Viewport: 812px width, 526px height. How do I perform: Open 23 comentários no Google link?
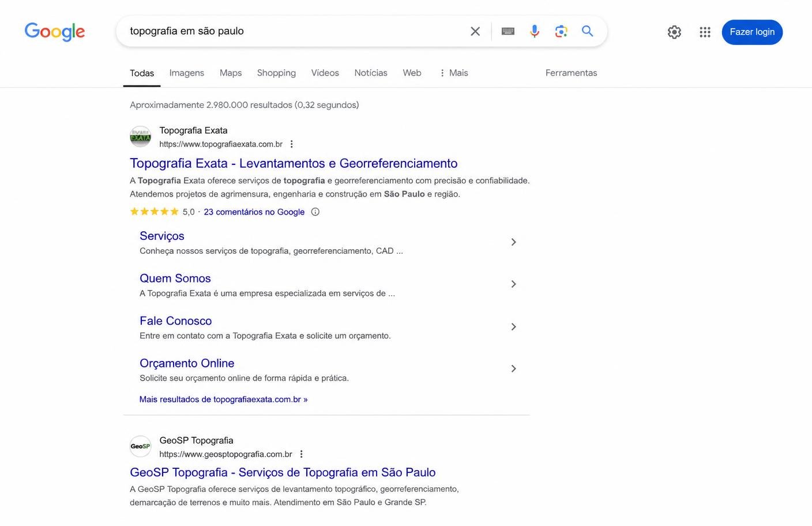click(254, 212)
